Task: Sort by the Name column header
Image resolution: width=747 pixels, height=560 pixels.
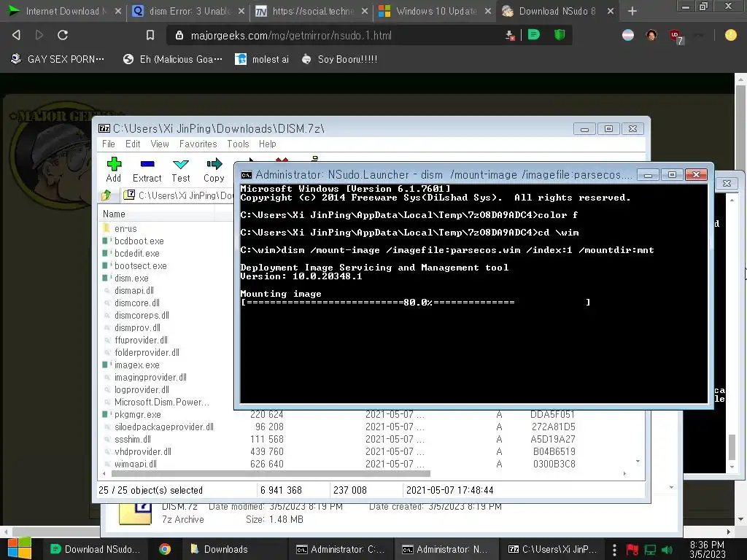Action: 158,214
